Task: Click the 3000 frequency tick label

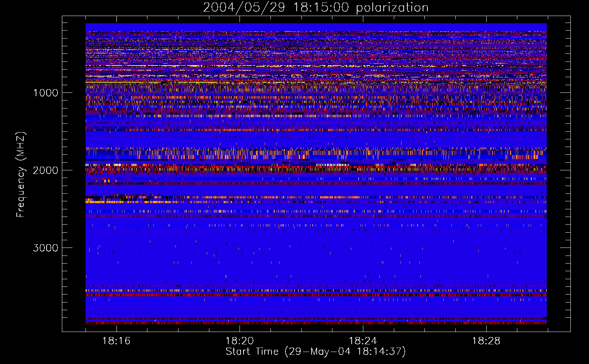Action: (x=46, y=248)
